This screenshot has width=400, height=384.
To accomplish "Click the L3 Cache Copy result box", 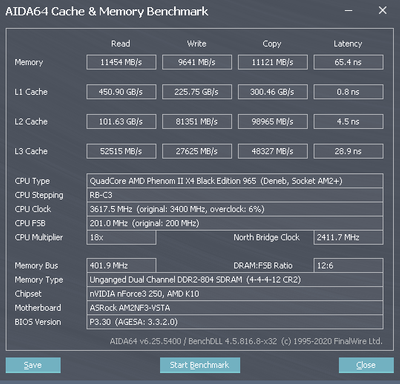I will tap(273, 151).
